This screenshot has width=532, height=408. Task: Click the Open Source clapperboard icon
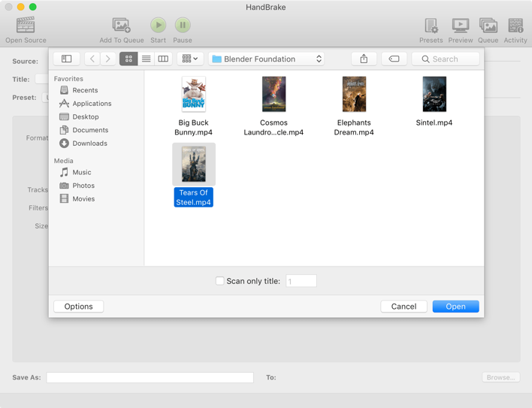coord(26,26)
